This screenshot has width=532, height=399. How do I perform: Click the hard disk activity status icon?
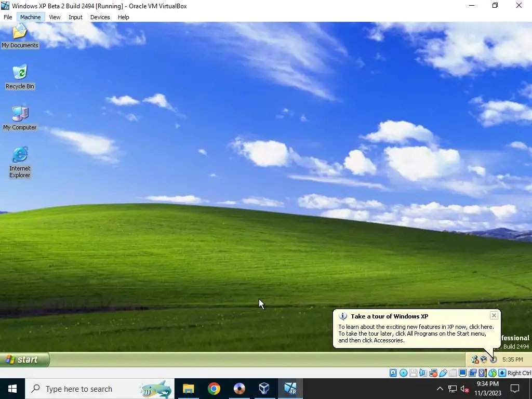[x=393, y=373]
